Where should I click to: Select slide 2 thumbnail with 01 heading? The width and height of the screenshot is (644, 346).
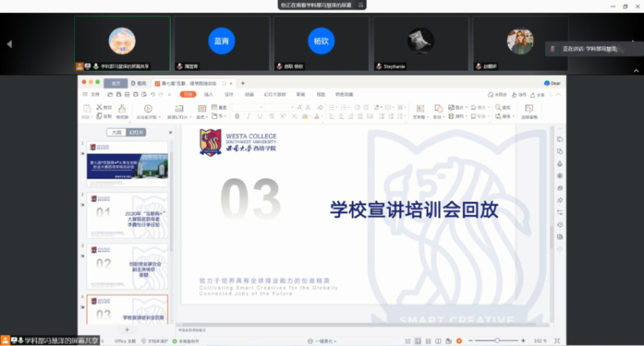point(132,214)
